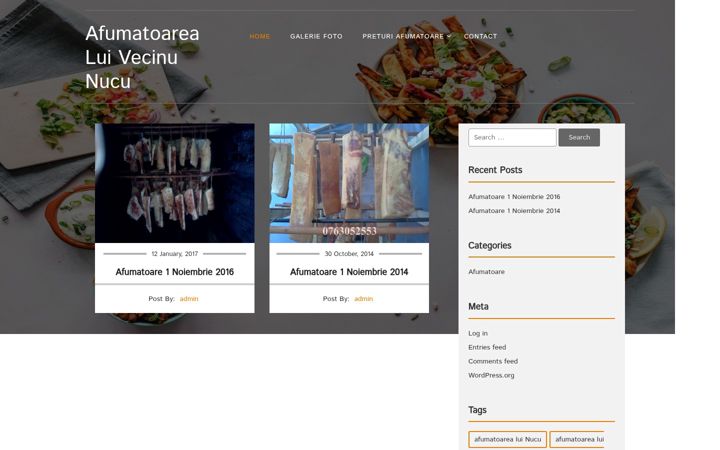Screen dimensions: 720x450
Task: Open the GALERIE FOTO menu item
Action: click(x=316, y=36)
